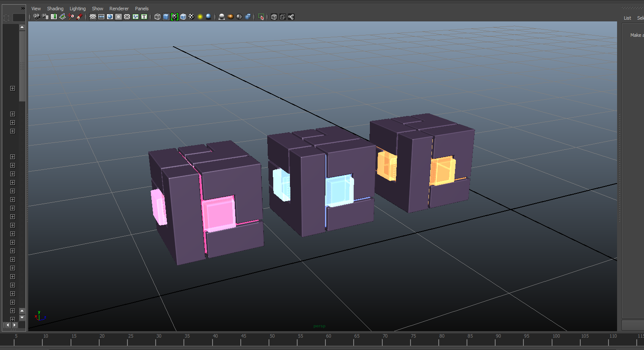Open the View menu
The height and width of the screenshot is (350, 644).
[x=36, y=9]
